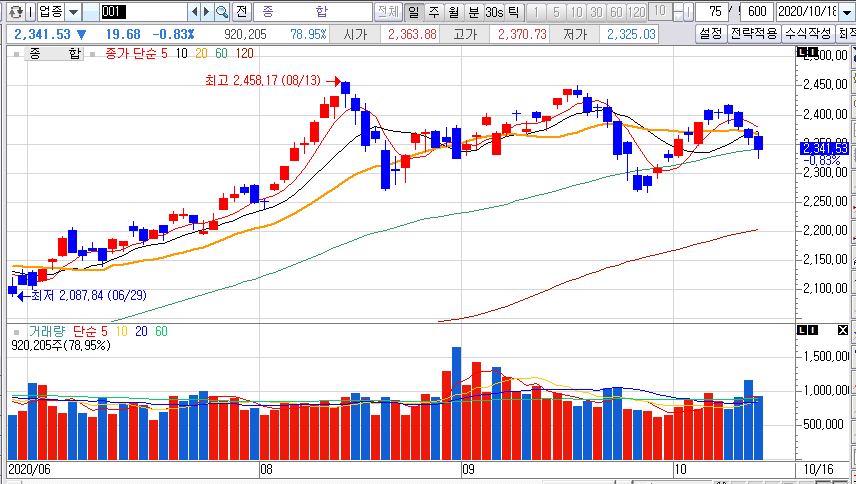Click the 2,341.53 current price axis tag

click(x=824, y=148)
